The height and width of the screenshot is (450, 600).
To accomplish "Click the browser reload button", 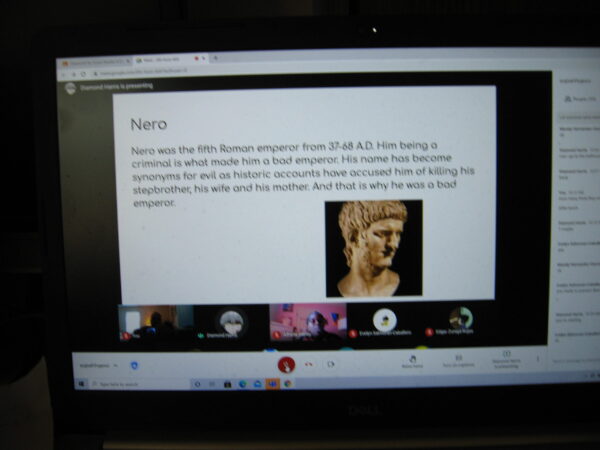I will pos(83,74).
